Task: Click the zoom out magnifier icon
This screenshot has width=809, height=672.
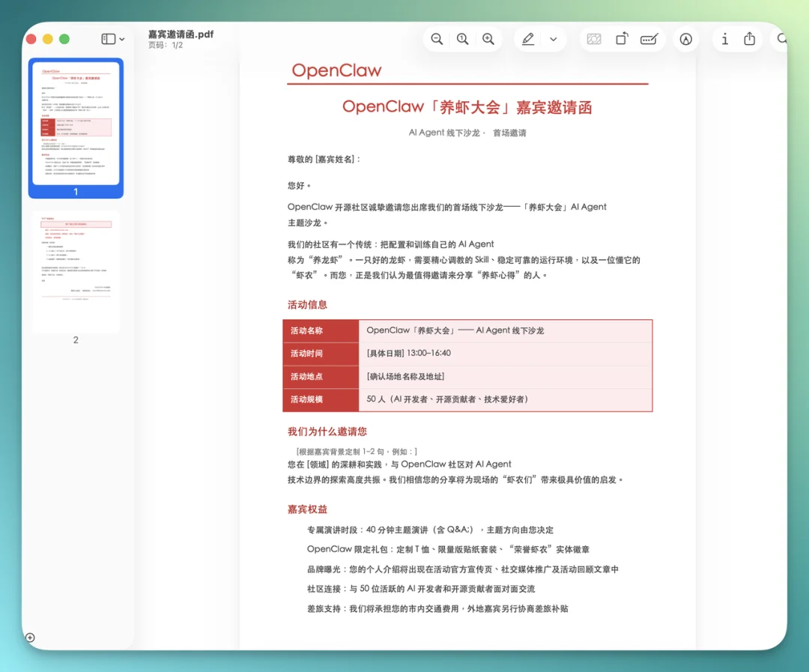Action: tap(437, 40)
